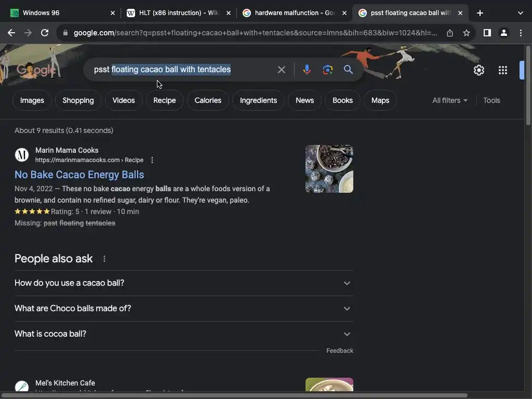Click inside the Google search box
The width and height of the screenshot is (532, 399).
(x=183, y=70)
